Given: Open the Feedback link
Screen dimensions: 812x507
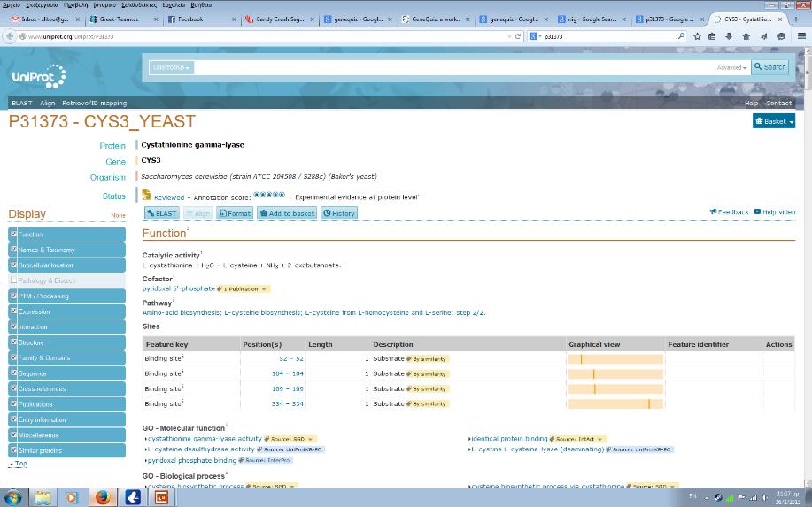Looking at the screenshot, I should 729,211.
